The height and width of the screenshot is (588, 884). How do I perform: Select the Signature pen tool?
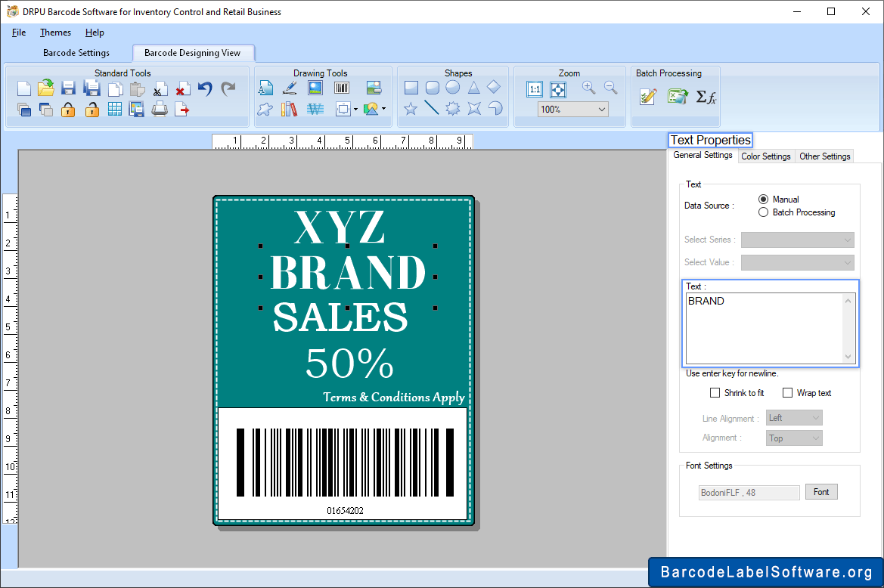(x=290, y=88)
